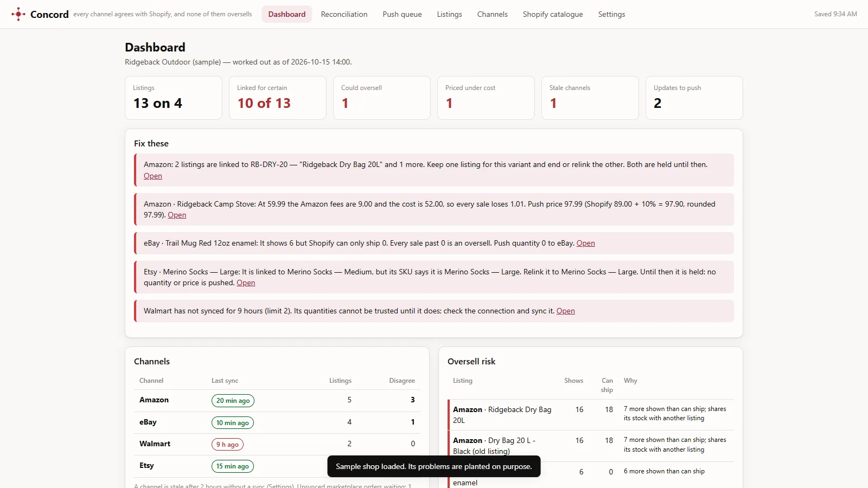Open the Listings tab

449,14
